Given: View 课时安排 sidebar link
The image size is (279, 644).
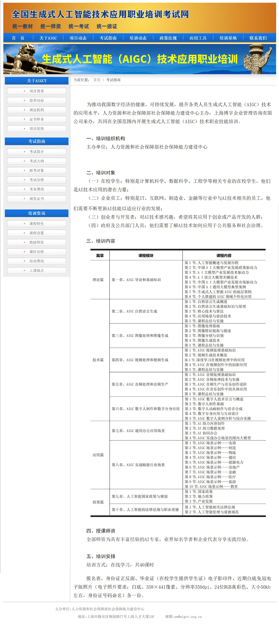Looking at the screenshot, I should 37,252.
